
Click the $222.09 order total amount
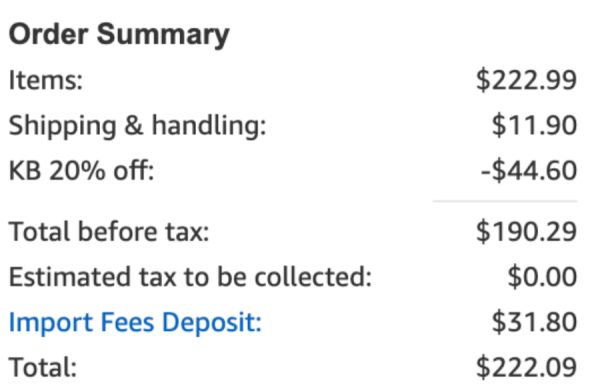pyautogui.click(x=526, y=368)
